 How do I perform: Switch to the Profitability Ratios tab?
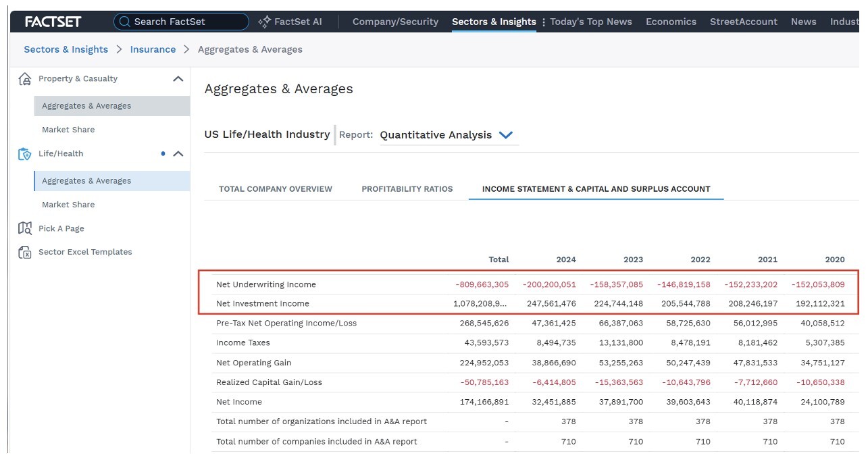407,189
